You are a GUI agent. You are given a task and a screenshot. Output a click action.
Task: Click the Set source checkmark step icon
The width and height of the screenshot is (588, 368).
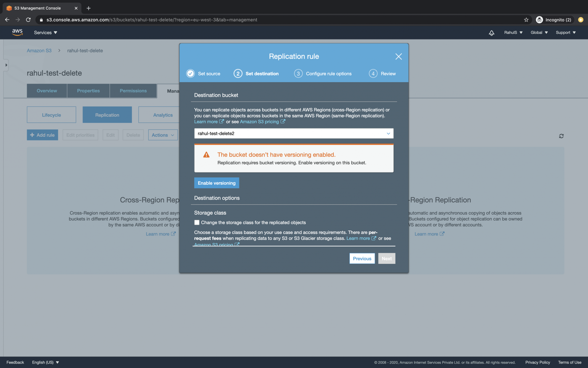191,74
